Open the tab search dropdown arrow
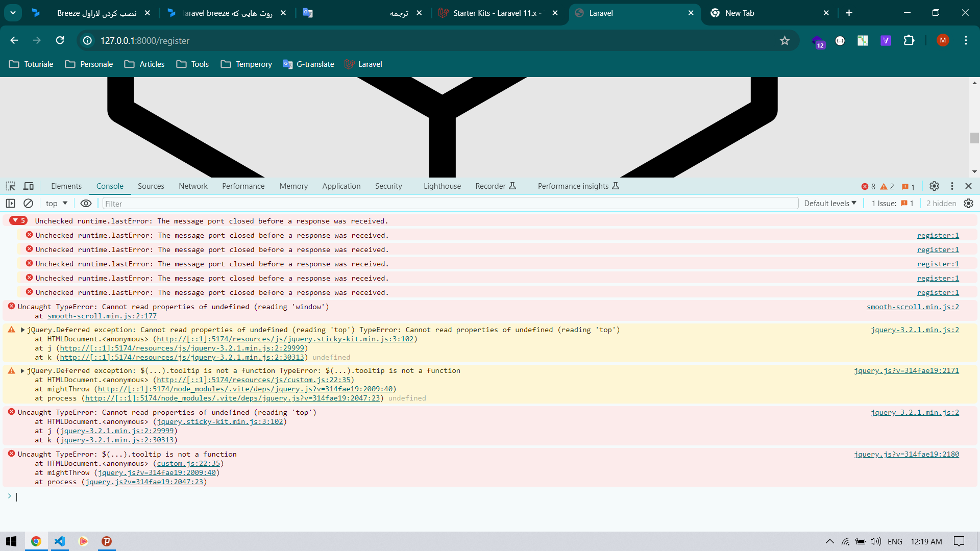 tap(13, 13)
